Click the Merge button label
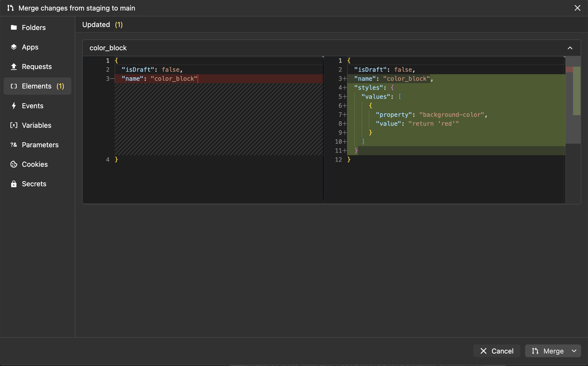This screenshot has height=366, width=588. tap(553, 351)
